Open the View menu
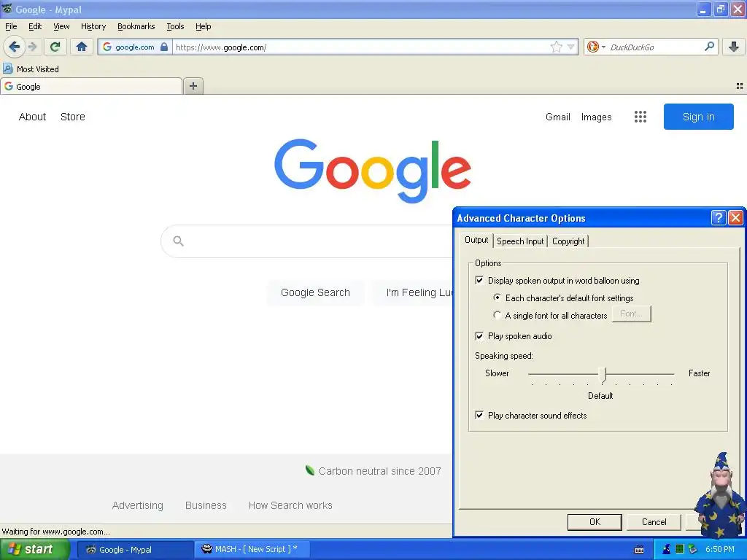The height and width of the screenshot is (560, 747). click(x=61, y=26)
